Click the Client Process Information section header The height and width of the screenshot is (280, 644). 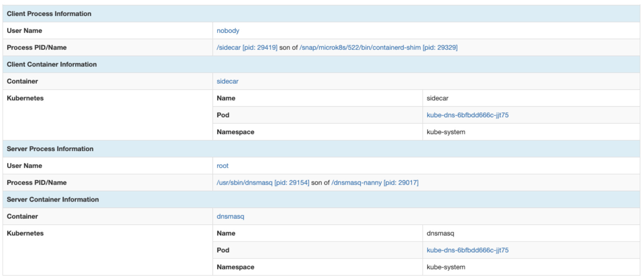click(49, 14)
